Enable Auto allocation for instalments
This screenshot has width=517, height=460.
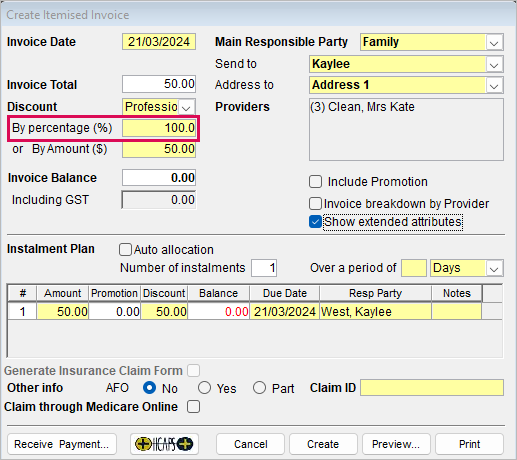coord(125,249)
